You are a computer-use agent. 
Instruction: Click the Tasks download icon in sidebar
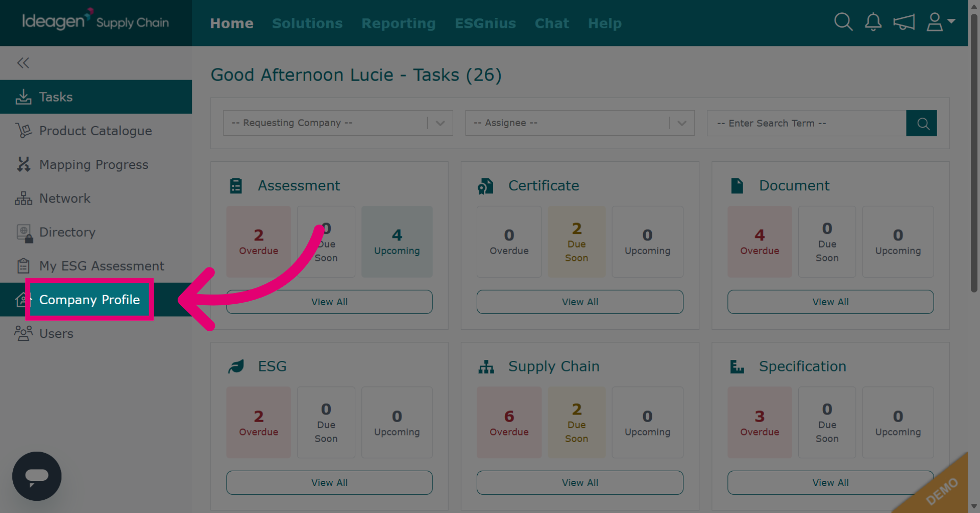point(23,97)
